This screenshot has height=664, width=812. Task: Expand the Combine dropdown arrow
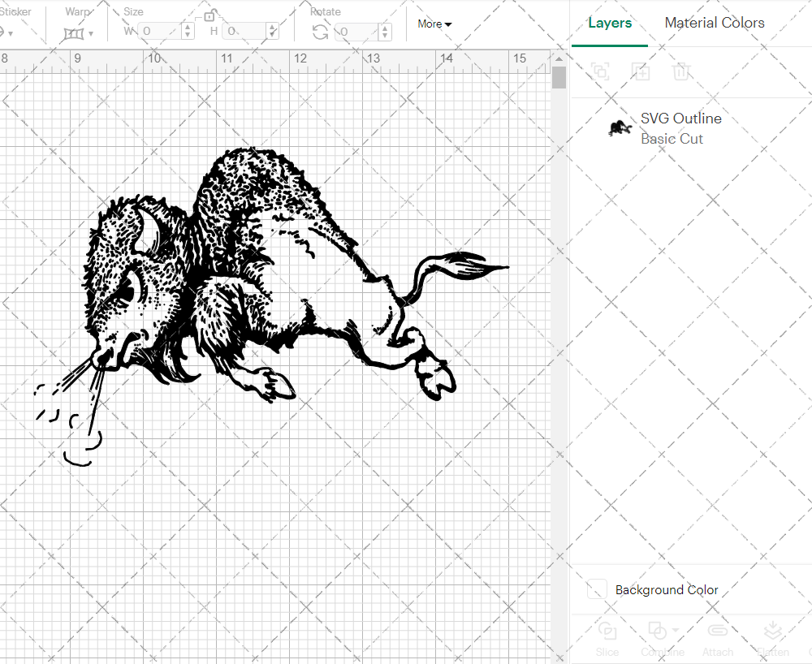coord(676,631)
